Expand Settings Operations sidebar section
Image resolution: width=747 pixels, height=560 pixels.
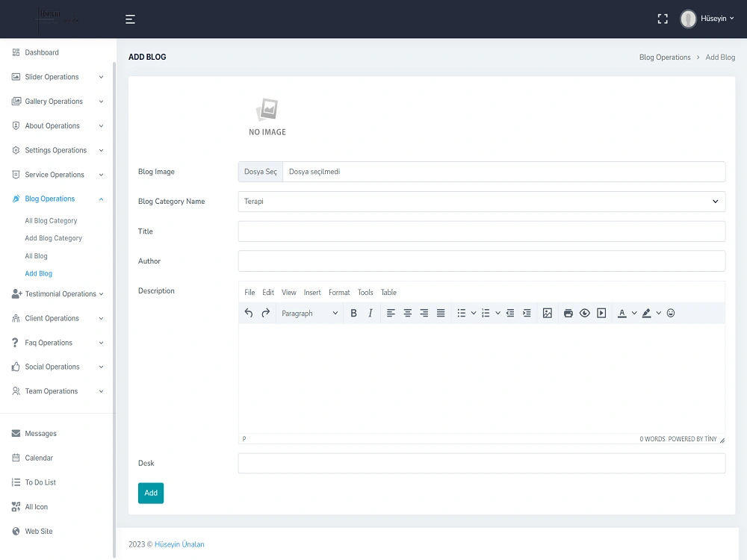point(58,150)
